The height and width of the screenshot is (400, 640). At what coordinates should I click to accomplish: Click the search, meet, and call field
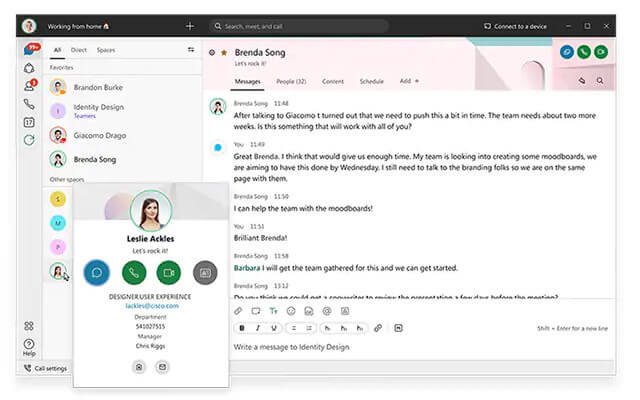pyautogui.click(x=299, y=26)
